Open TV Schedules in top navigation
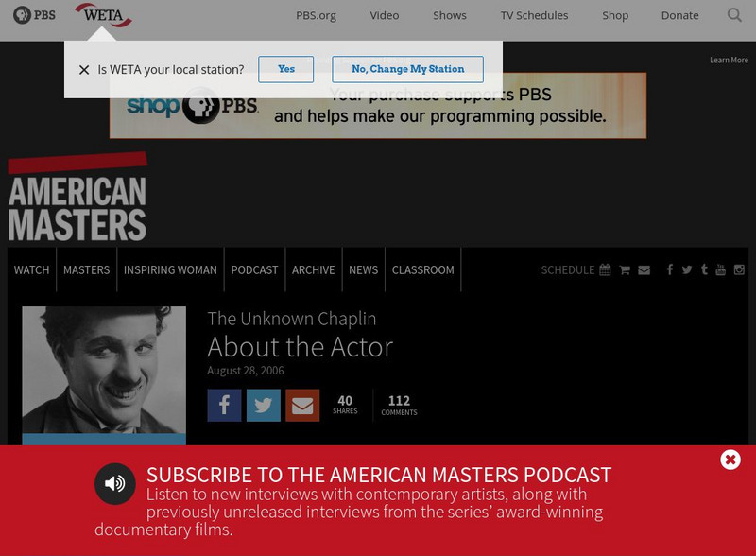This screenshot has height=556, width=756. click(x=534, y=15)
